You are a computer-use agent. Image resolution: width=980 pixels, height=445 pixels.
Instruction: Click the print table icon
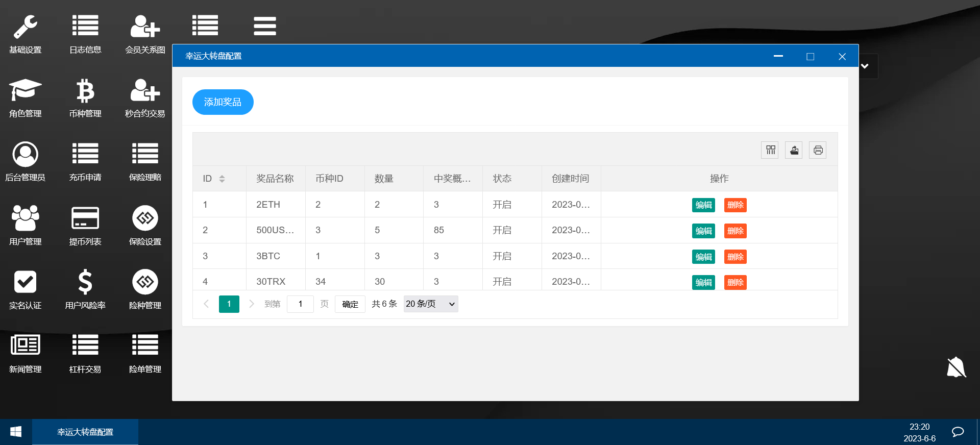click(818, 150)
